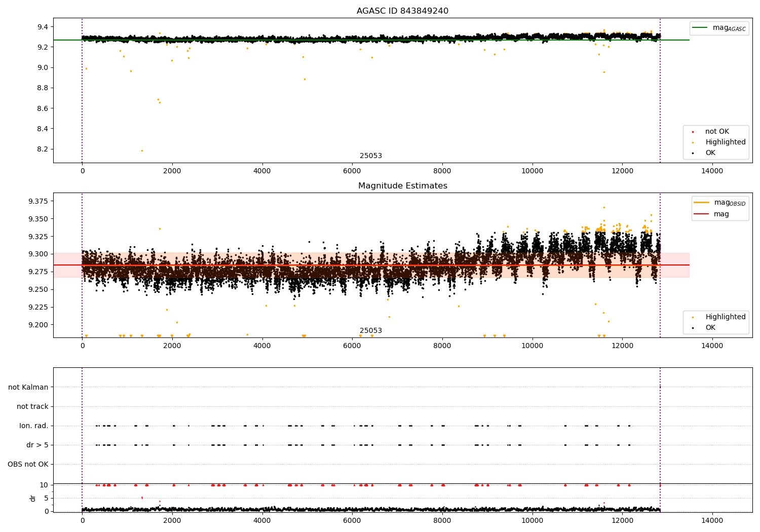Click the orange mag OBSID legend line
The image size is (760, 532).
tap(701, 202)
